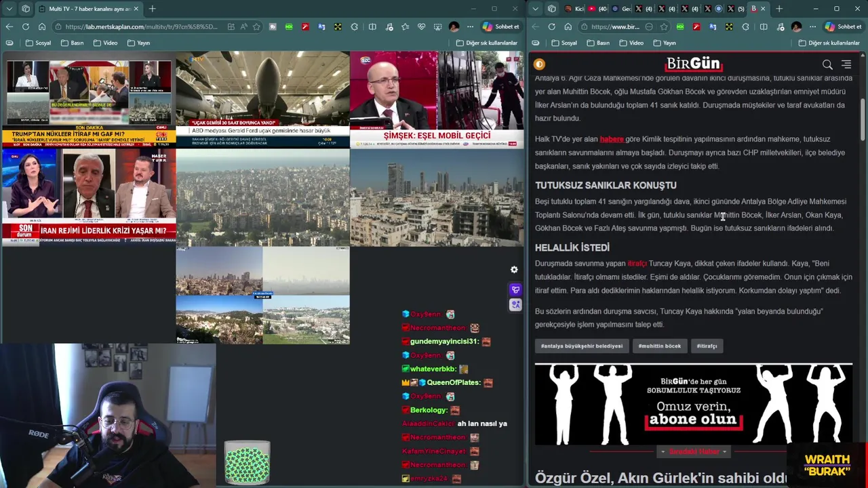This screenshot has height=488, width=868.
Task: Click Sohbet et button in Multi TV window
Action: pyautogui.click(x=500, y=26)
